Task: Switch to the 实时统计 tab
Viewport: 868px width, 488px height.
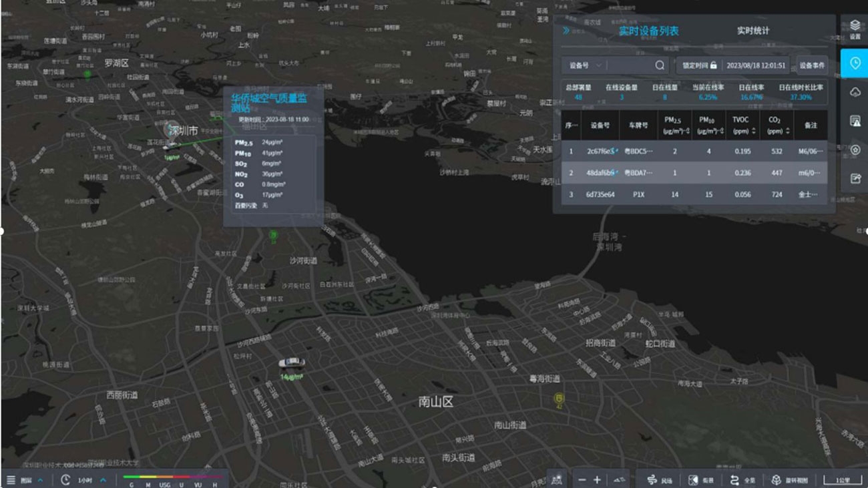Action: pyautogui.click(x=752, y=31)
